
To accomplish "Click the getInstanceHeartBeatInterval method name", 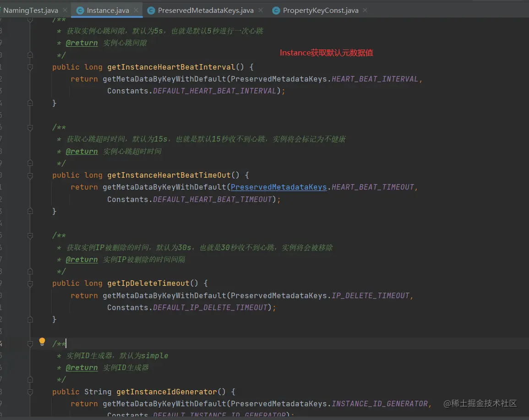I will tap(171, 67).
